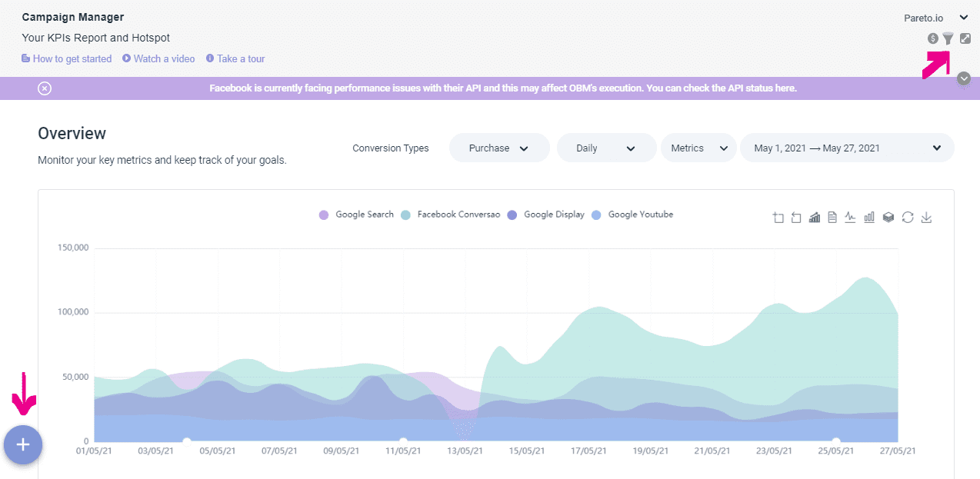Open the Purchase conversion type dropdown
Screen dimensions: 980x479
click(499, 148)
